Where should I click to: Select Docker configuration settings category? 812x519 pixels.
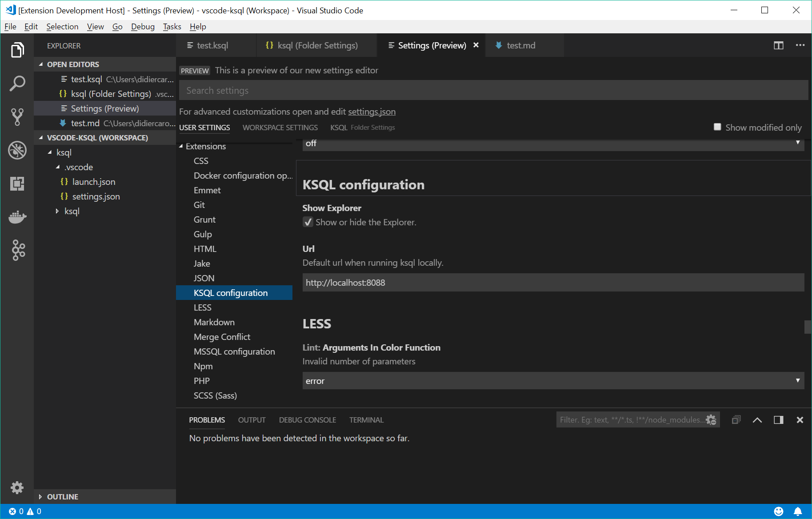pyautogui.click(x=243, y=176)
